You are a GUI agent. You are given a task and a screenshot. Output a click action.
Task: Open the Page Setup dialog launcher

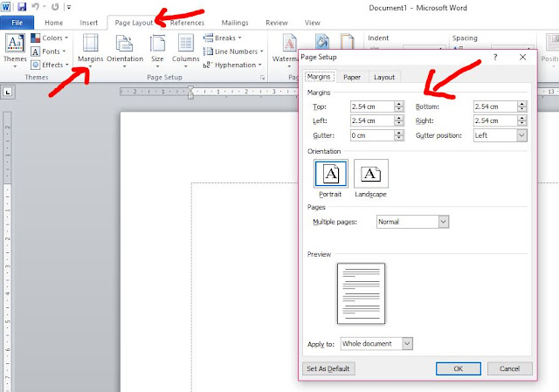coord(262,78)
